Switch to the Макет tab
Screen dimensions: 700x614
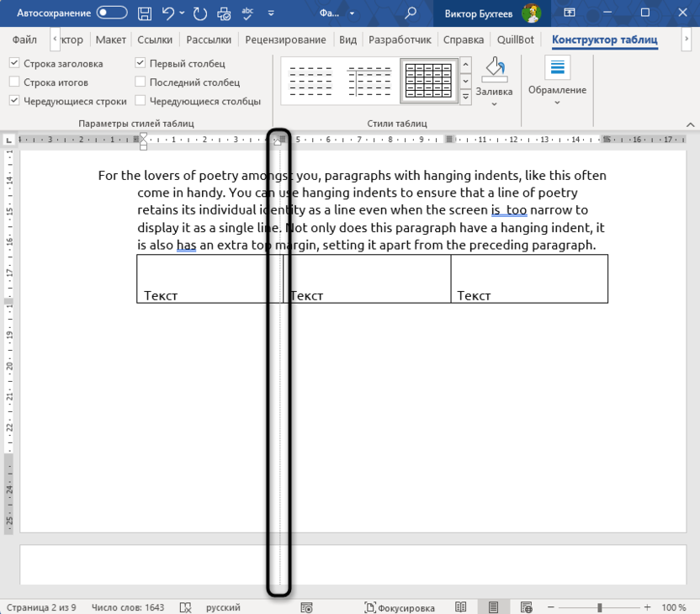coord(110,40)
